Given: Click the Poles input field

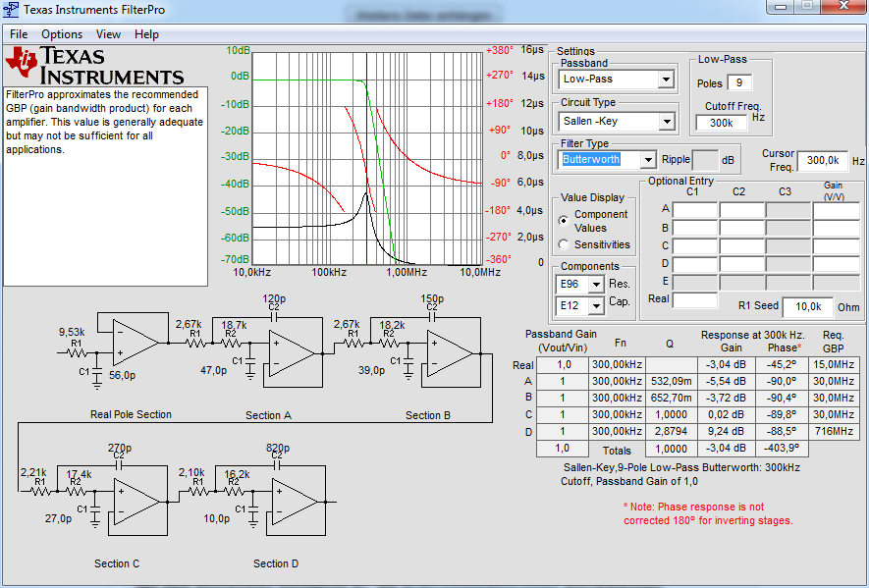Looking at the screenshot, I should click(739, 83).
